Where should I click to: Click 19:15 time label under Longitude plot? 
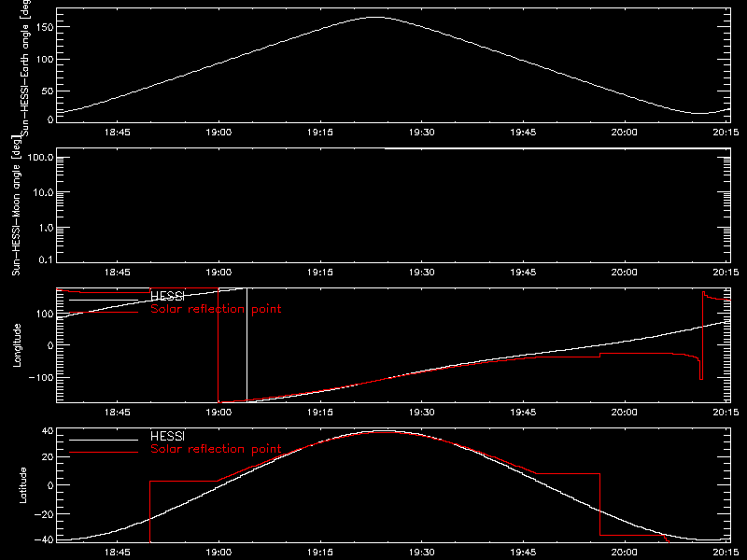tap(320, 413)
